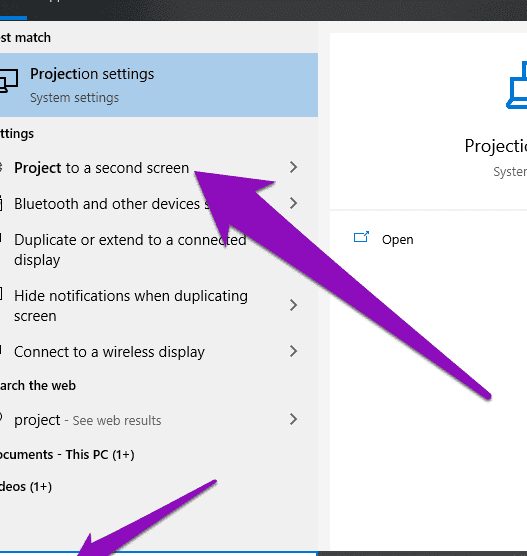
Task: Open Connect to a wireless display
Action: click(x=109, y=352)
